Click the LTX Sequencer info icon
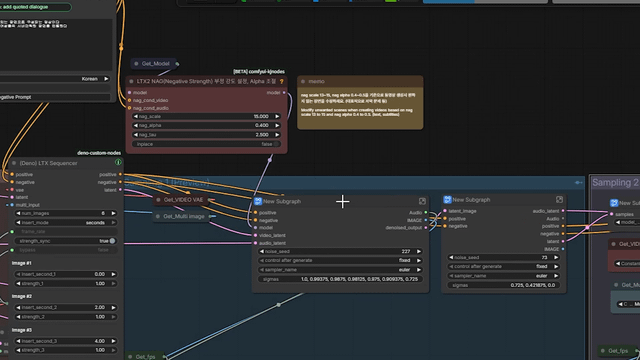The width and height of the screenshot is (640, 360). [118, 162]
